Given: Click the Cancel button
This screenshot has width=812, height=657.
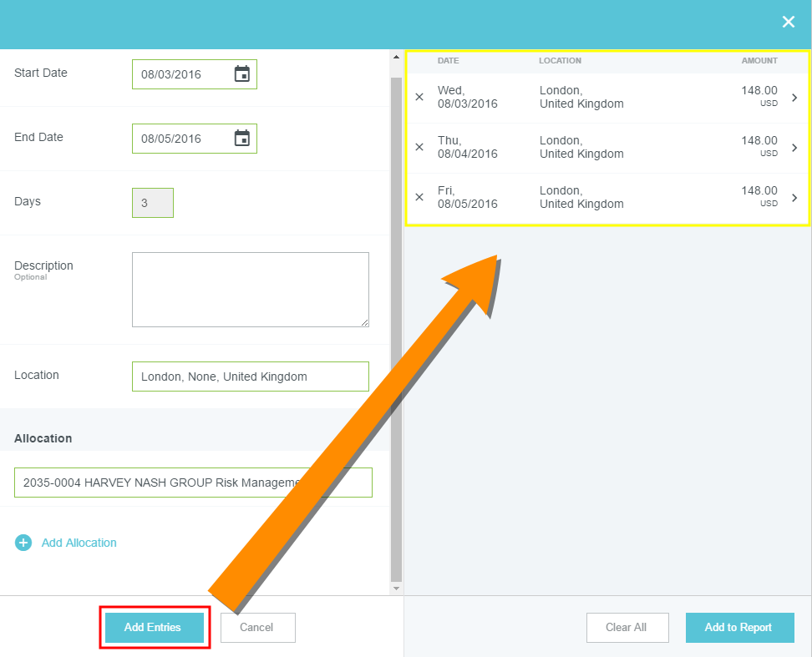Looking at the screenshot, I should [x=257, y=628].
